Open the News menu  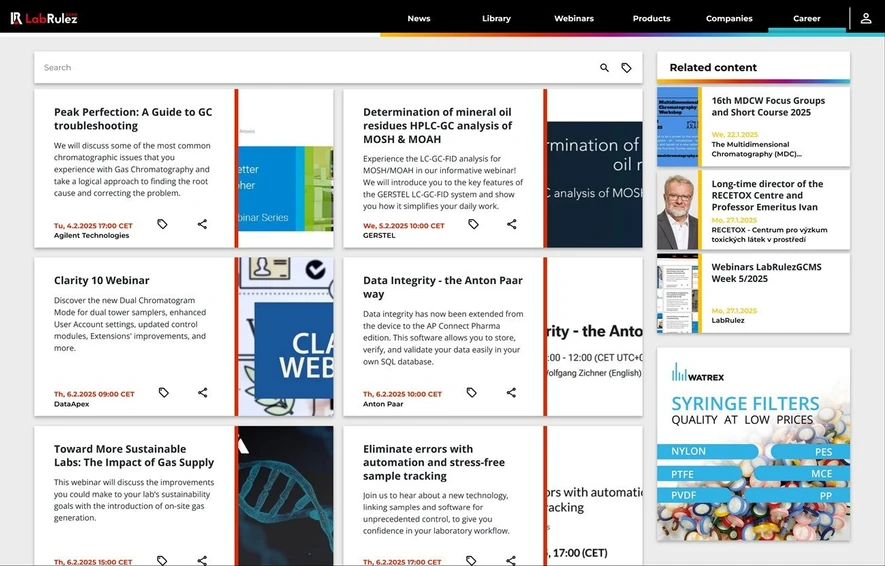pyautogui.click(x=419, y=19)
